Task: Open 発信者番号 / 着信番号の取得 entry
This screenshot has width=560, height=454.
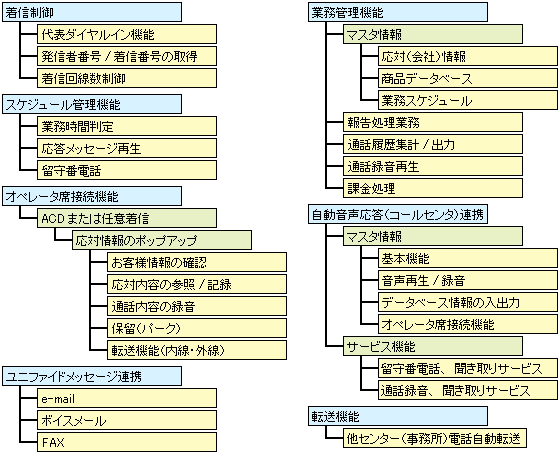Action: pyautogui.click(x=127, y=56)
